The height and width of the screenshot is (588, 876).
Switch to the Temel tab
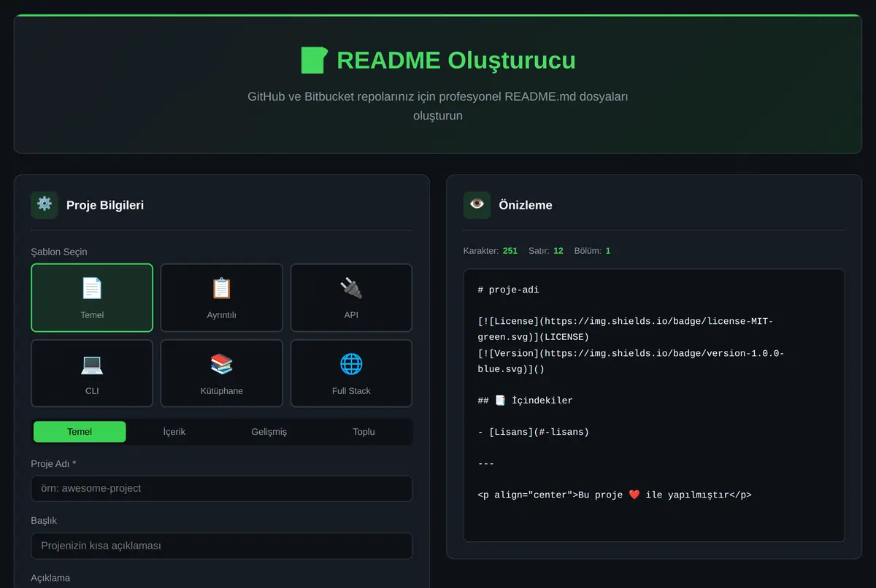click(80, 432)
